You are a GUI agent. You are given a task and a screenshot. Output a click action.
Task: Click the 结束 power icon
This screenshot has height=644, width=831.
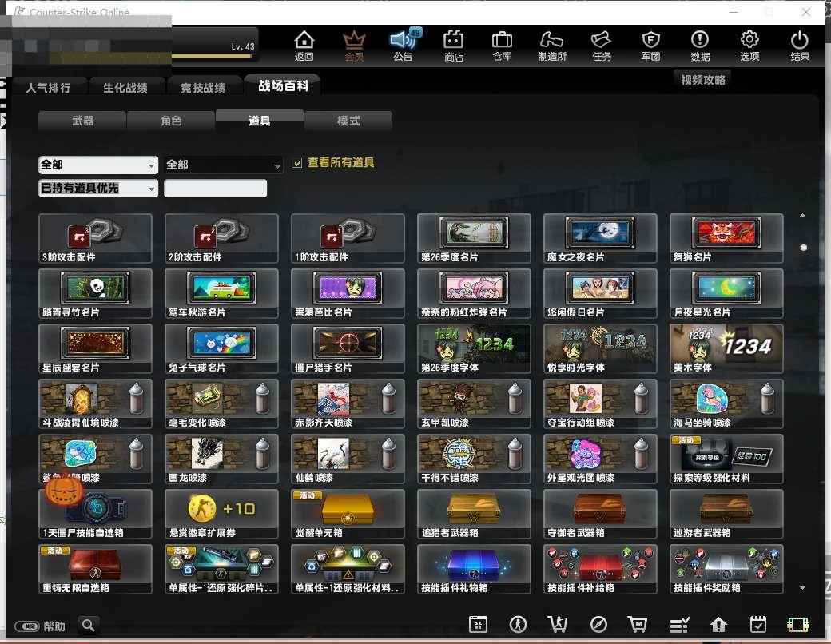pos(800,46)
